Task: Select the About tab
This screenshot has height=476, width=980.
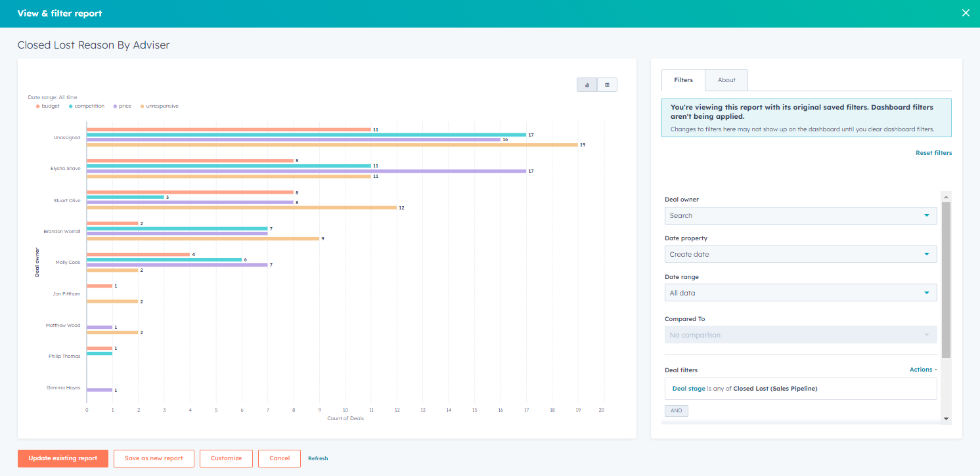Action: [x=726, y=80]
